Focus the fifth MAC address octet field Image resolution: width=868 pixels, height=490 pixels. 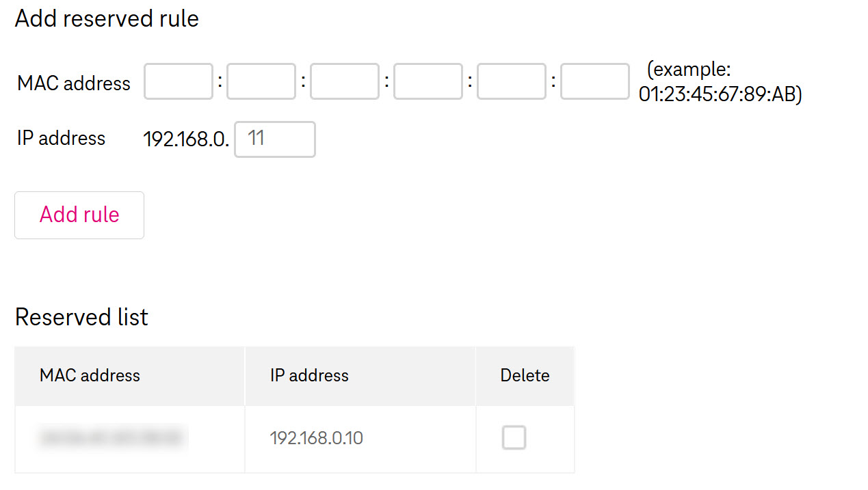pyautogui.click(x=512, y=82)
